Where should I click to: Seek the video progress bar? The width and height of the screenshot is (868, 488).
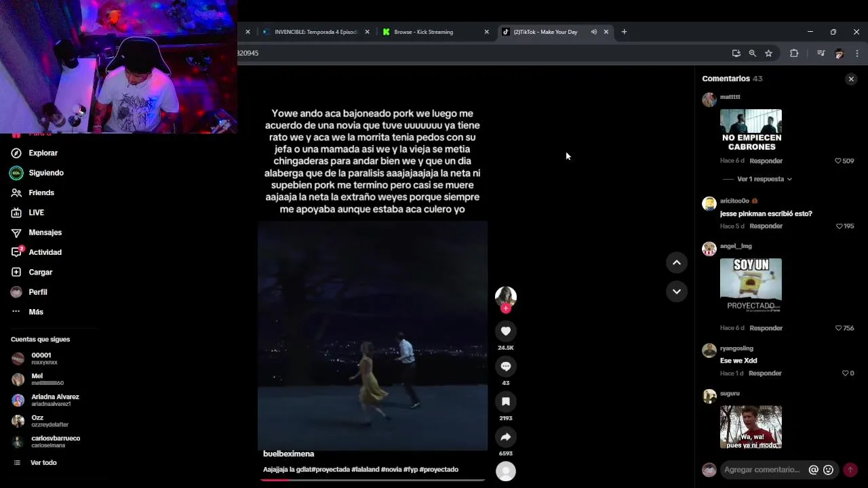(372, 480)
